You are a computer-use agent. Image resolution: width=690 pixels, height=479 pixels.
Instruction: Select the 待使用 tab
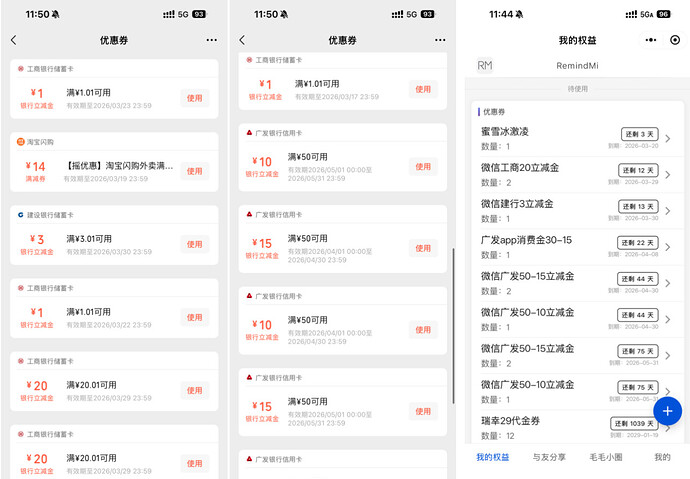(x=578, y=89)
